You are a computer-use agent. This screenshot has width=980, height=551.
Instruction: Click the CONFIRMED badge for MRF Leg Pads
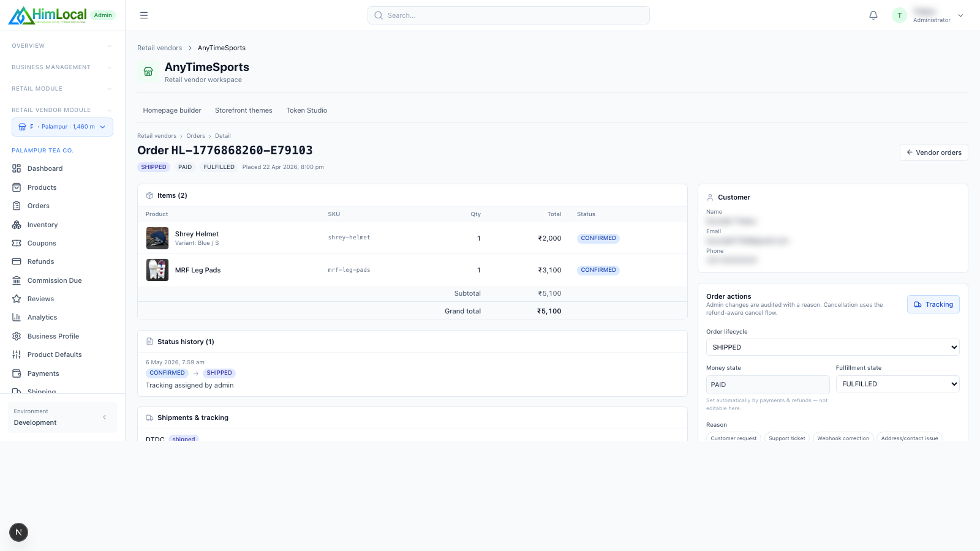coord(598,270)
